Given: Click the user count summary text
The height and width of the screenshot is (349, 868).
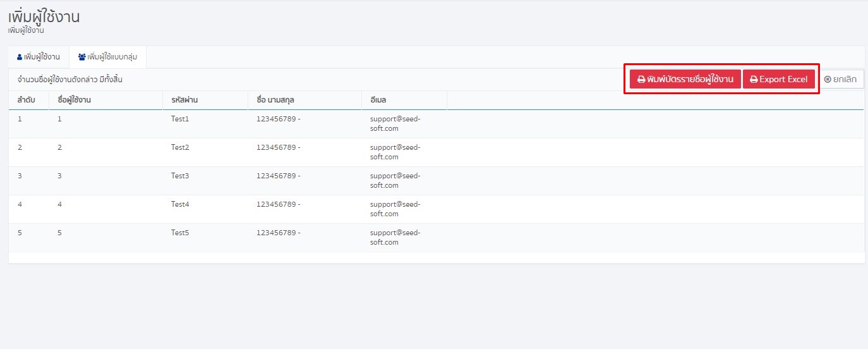Looking at the screenshot, I should pyautogui.click(x=69, y=80).
